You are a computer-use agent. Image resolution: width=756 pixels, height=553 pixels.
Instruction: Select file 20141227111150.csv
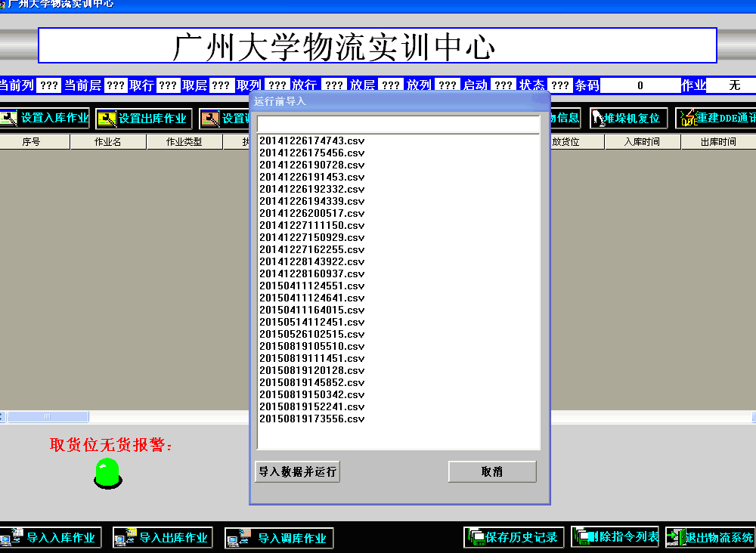click(312, 225)
